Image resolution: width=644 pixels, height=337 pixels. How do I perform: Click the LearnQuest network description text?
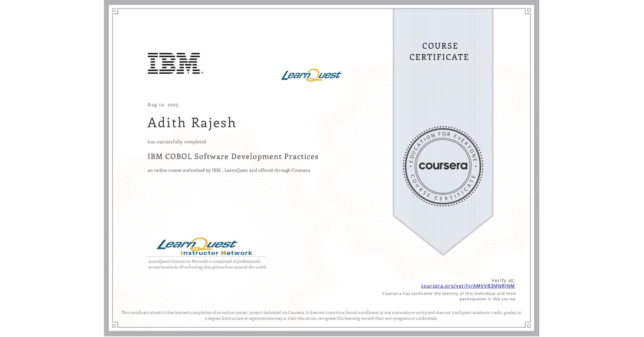(x=207, y=264)
